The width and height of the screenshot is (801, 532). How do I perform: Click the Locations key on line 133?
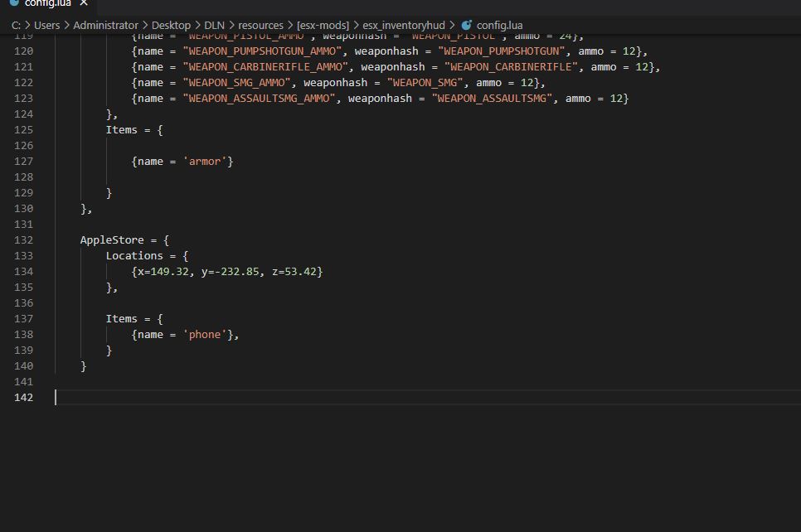[134, 256]
